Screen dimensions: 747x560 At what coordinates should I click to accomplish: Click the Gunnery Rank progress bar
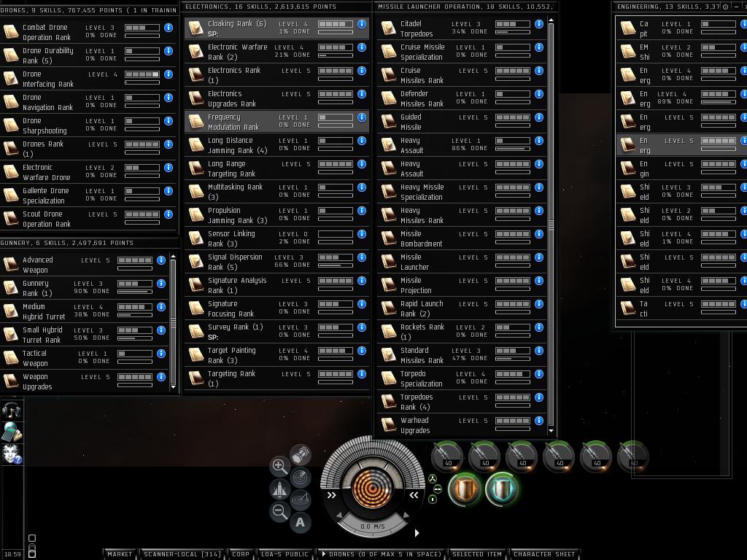coord(135,291)
